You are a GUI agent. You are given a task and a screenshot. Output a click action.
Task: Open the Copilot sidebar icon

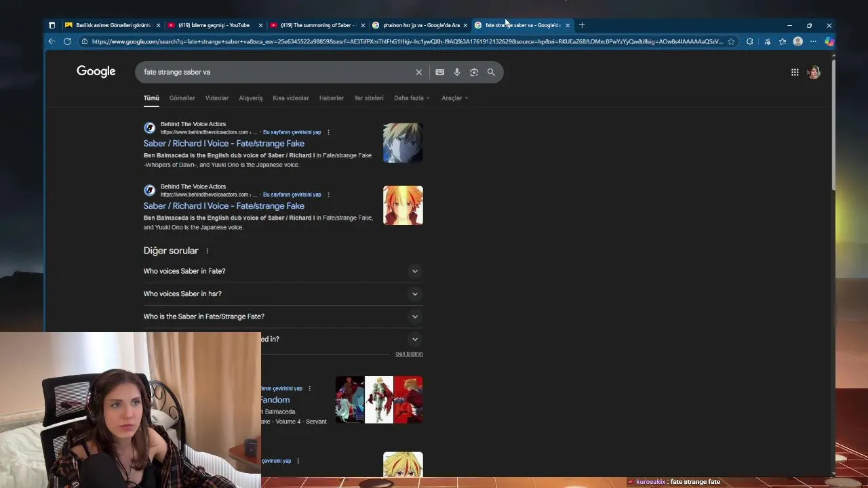click(829, 41)
